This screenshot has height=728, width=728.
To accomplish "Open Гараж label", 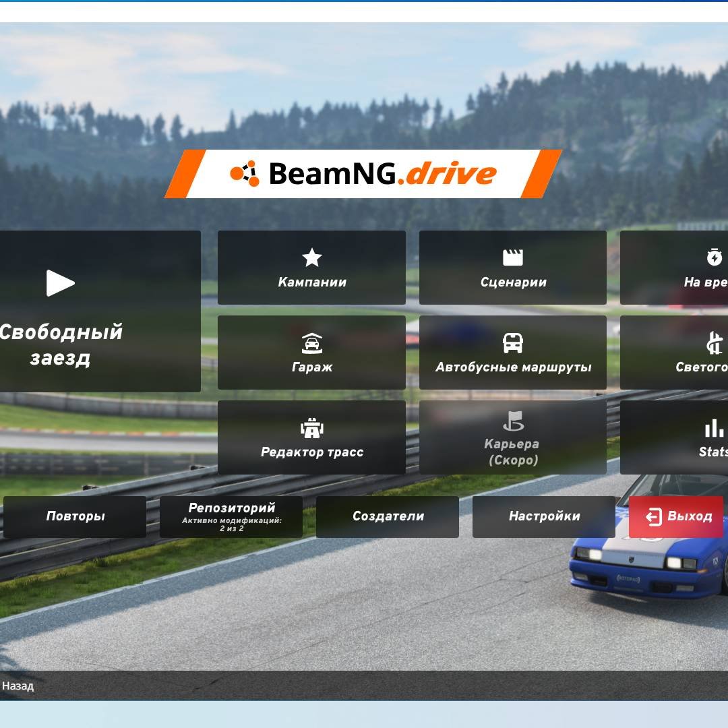I will [312, 367].
